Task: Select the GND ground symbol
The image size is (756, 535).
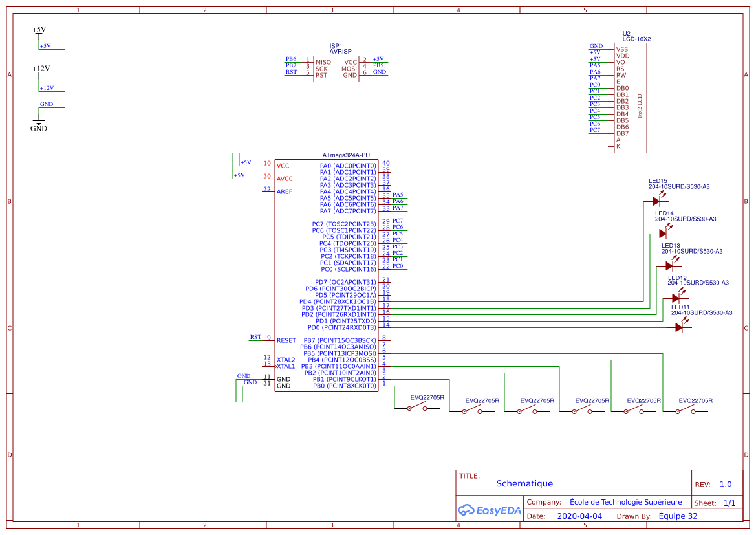Action: (39, 122)
